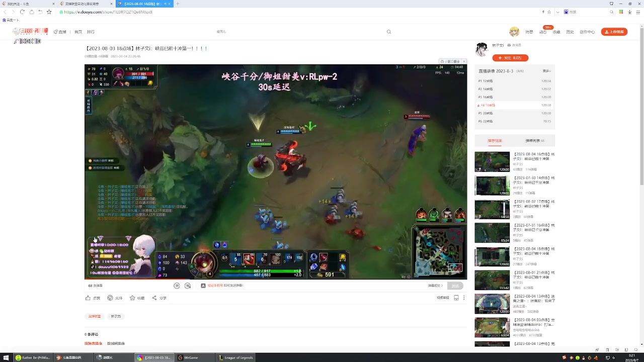
Task: Share the video with the 分享 icon
Action: pos(154,298)
